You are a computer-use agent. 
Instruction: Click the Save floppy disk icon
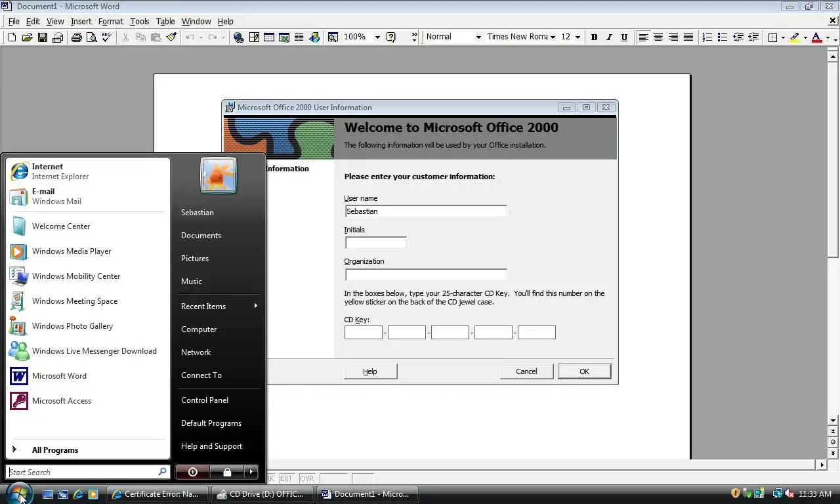click(x=42, y=37)
